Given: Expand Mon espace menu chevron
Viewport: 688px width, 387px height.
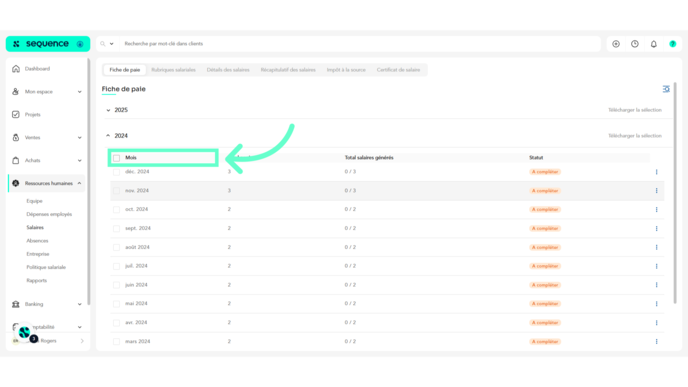Looking at the screenshot, I should click(79, 92).
